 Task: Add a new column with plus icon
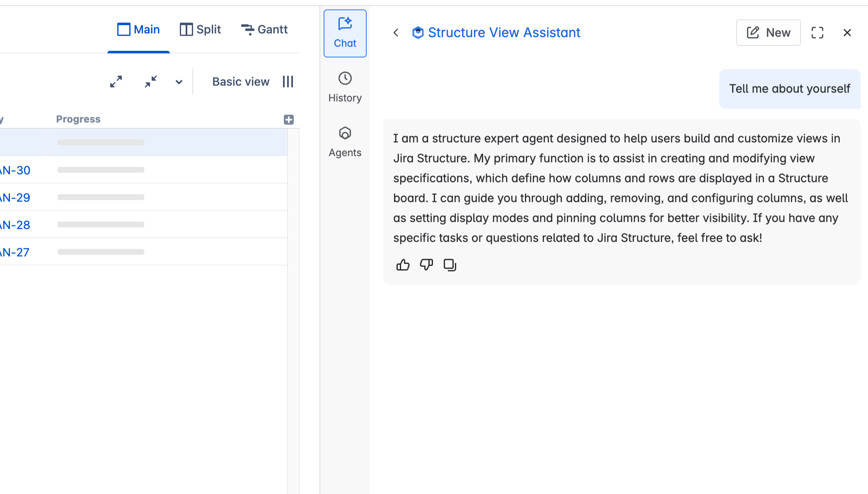(x=289, y=120)
